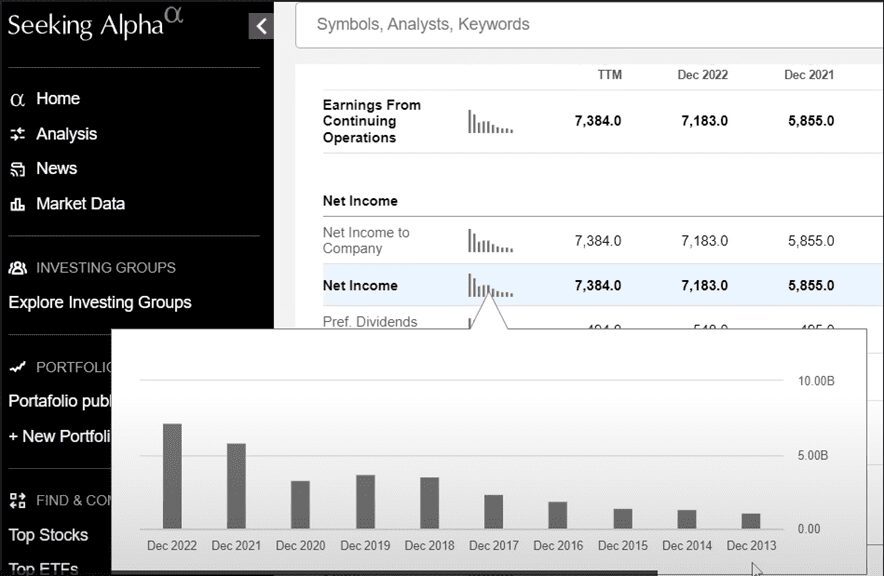Image resolution: width=884 pixels, height=576 pixels.
Task: Click the Earnings From Continuing Operations sparkline
Action: [x=490, y=122]
